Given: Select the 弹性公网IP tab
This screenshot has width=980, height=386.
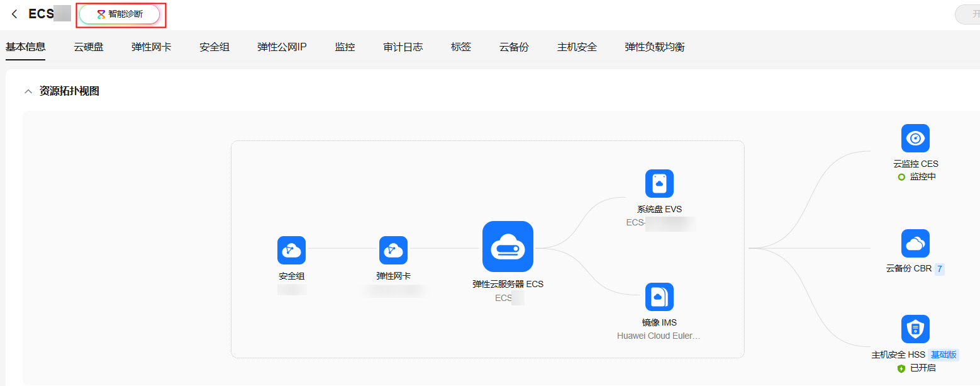Looking at the screenshot, I should coord(282,47).
